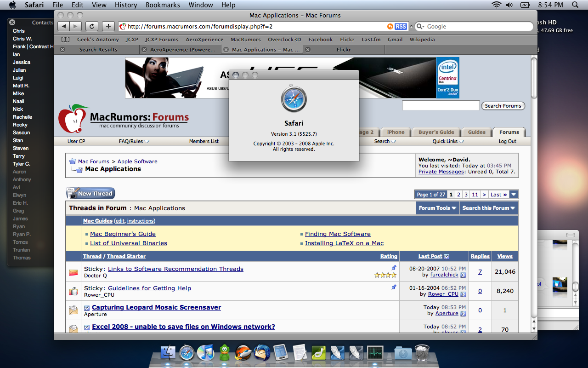Open the Forum Tools dropdown
The height and width of the screenshot is (368, 588).
437,208
